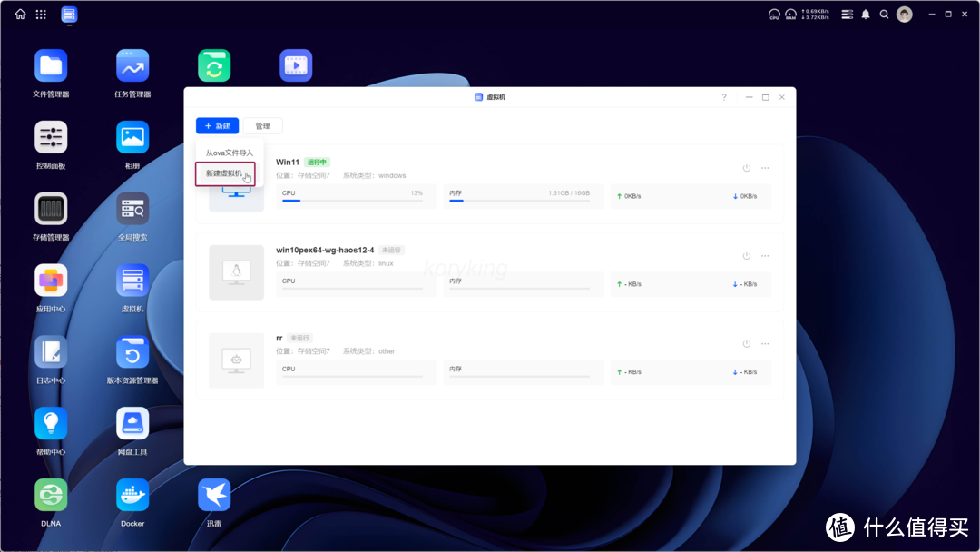The width and height of the screenshot is (980, 552).
Task: Open 虚拟机 desktop icon
Action: (132, 280)
